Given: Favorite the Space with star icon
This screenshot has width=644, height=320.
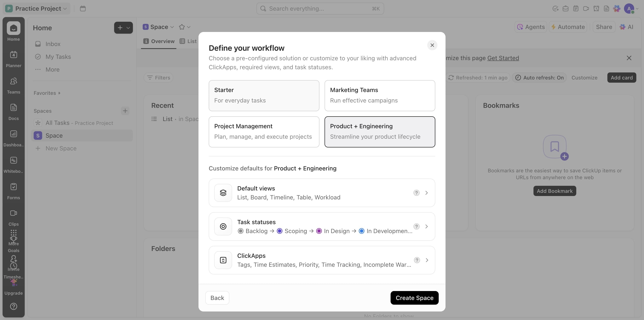Looking at the screenshot, I should [182, 27].
